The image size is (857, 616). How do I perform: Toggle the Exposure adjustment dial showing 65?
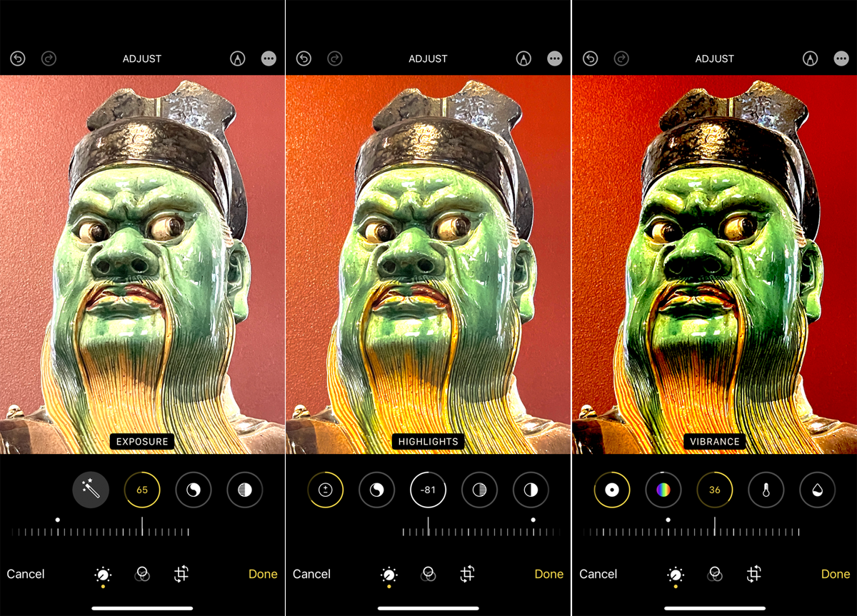tap(142, 490)
